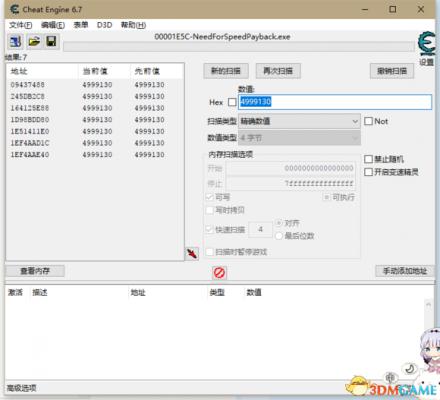Expand the 数值类型 value type dropdown
The image size is (440, 400).
[x=299, y=137]
